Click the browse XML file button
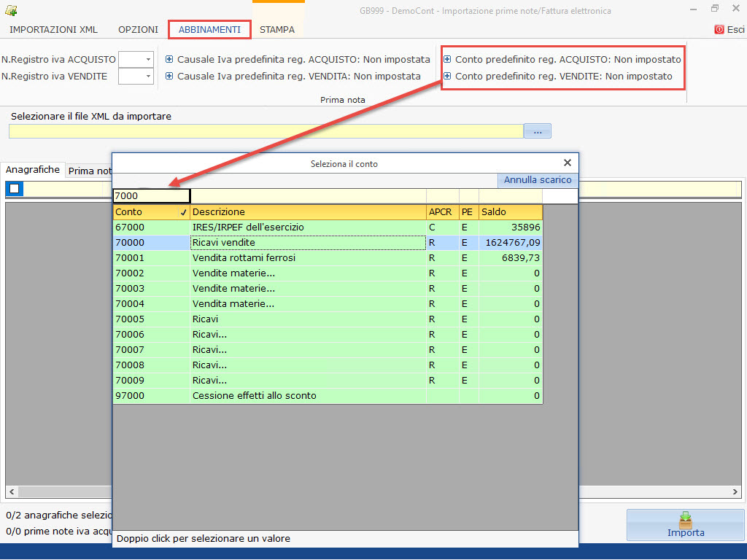 click(538, 131)
